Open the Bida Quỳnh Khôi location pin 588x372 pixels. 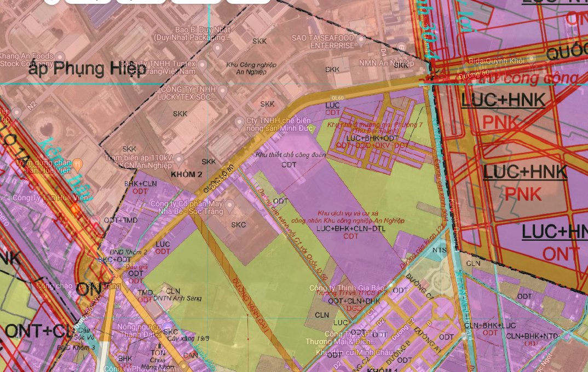coord(531,59)
